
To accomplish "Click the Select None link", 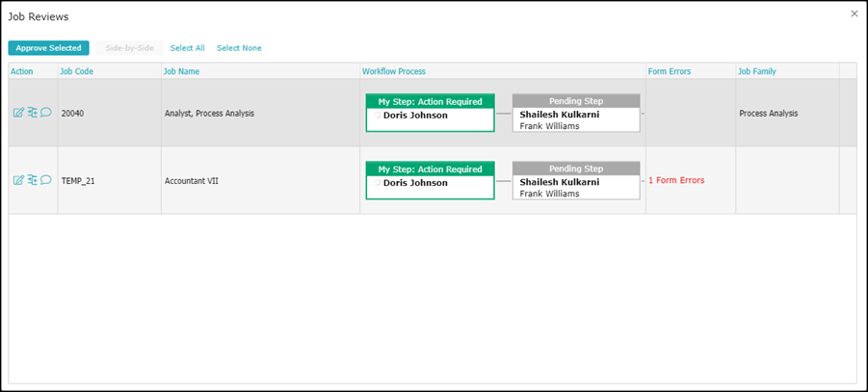I will [x=239, y=48].
